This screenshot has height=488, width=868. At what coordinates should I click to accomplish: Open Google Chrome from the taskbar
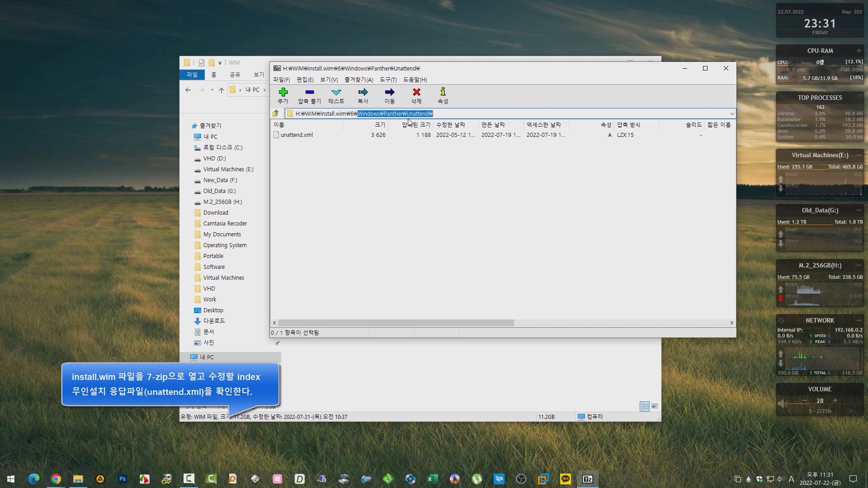pyautogui.click(x=56, y=479)
